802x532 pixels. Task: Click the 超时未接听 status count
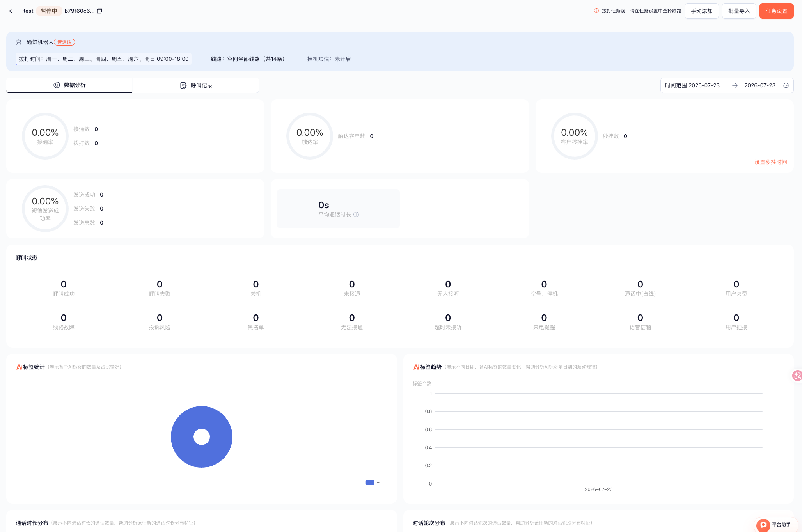click(448, 318)
